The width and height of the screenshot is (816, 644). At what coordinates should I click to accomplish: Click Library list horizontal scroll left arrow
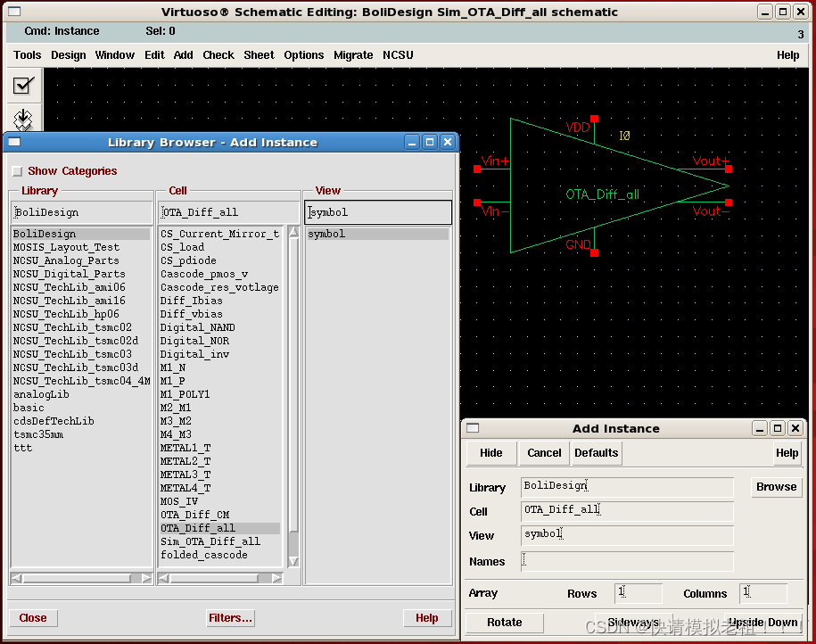(x=17, y=578)
